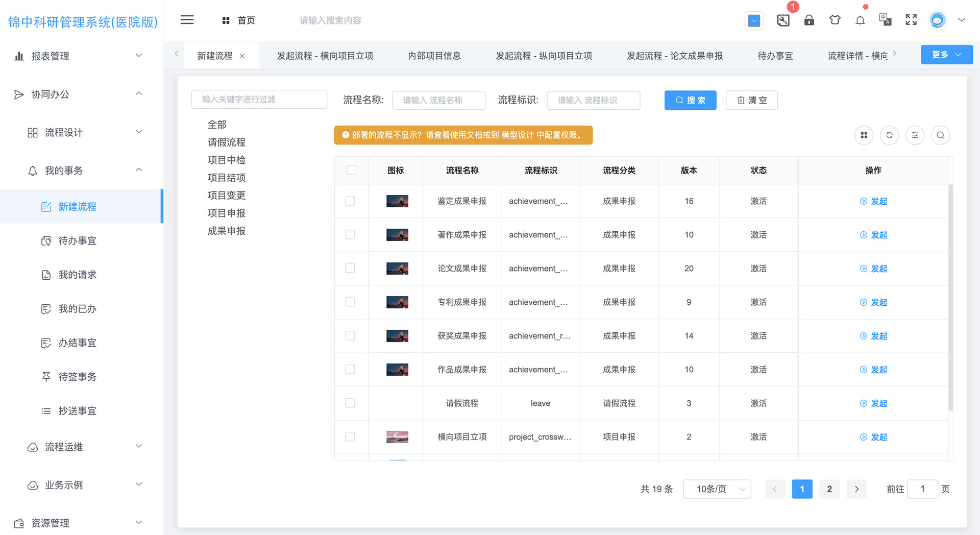Toggle the select-all header checkbox
This screenshot has height=535, width=980.
351,170
